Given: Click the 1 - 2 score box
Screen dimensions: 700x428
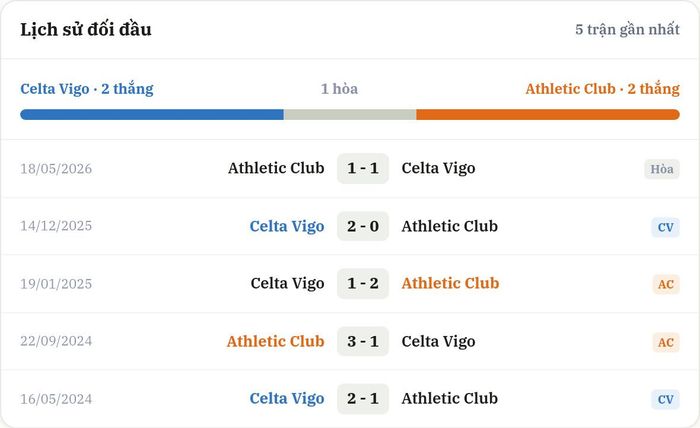Looking at the screenshot, I should pos(363,283).
